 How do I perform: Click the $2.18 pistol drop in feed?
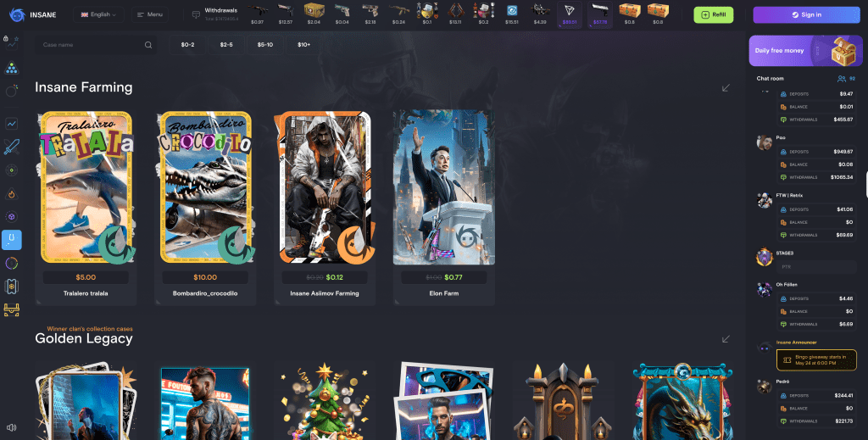[370, 14]
